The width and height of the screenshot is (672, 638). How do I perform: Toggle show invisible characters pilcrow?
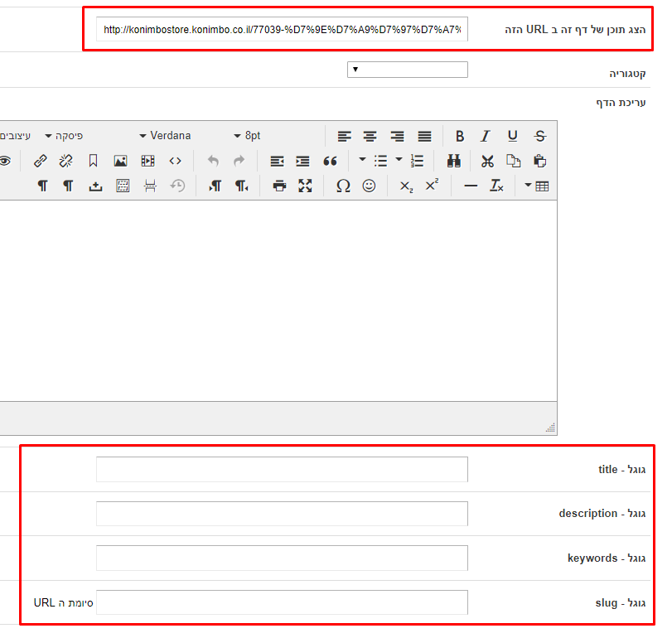click(x=42, y=186)
